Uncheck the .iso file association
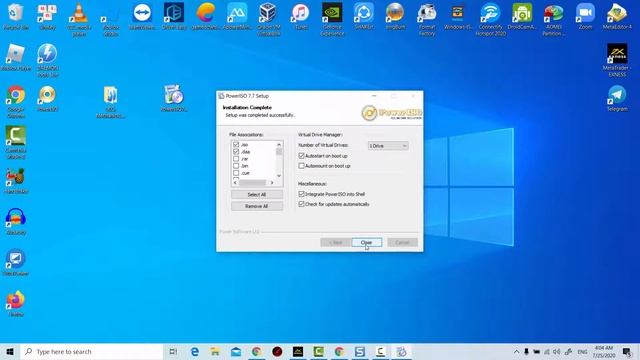This screenshot has height=360, width=640. tap(236, 144)
